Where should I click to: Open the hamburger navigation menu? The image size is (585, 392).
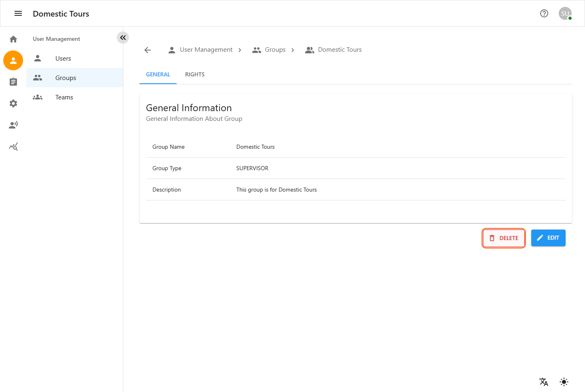pyautogui.click(x=18, y=14)
